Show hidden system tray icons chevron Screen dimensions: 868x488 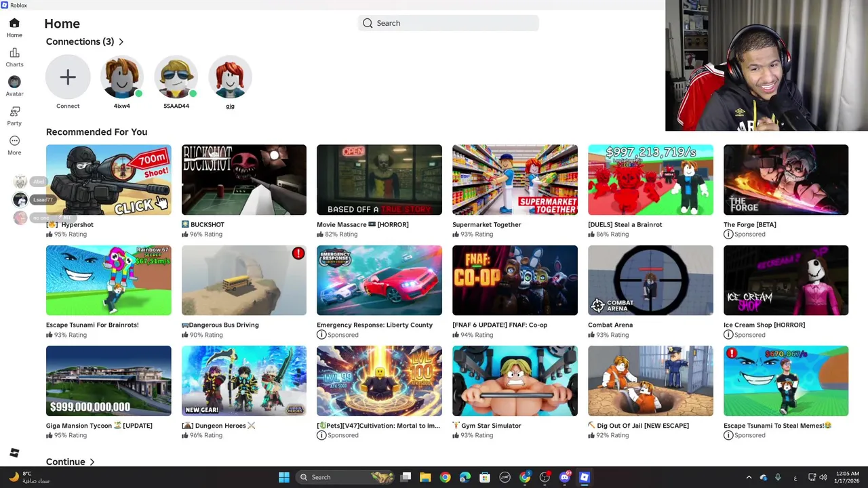(749, 477)
